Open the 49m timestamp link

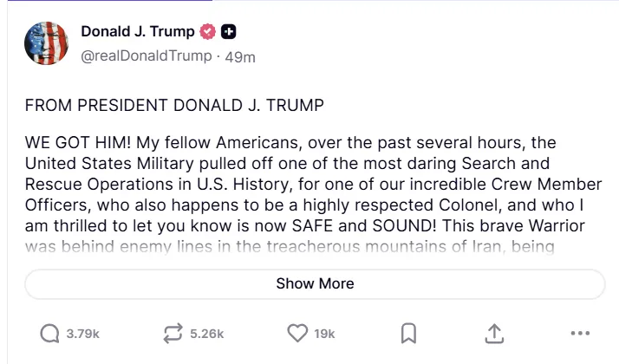[239, 56]
